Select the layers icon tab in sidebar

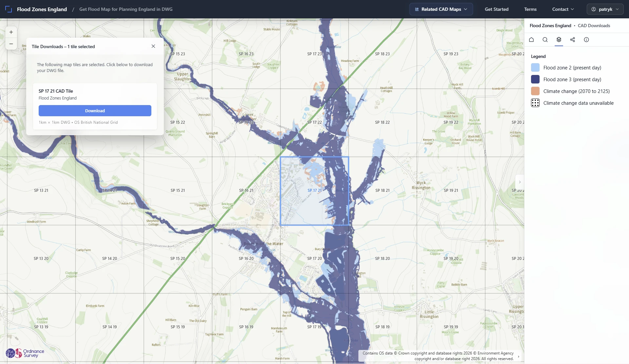(x=559, y=40)
